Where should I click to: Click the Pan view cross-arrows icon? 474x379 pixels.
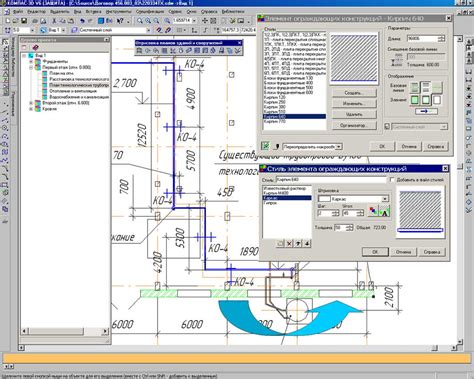(205, 21)
